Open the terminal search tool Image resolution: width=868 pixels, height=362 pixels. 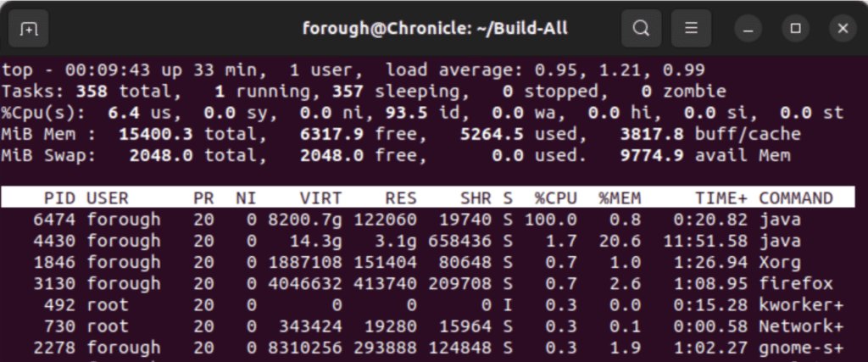(641, 28)
